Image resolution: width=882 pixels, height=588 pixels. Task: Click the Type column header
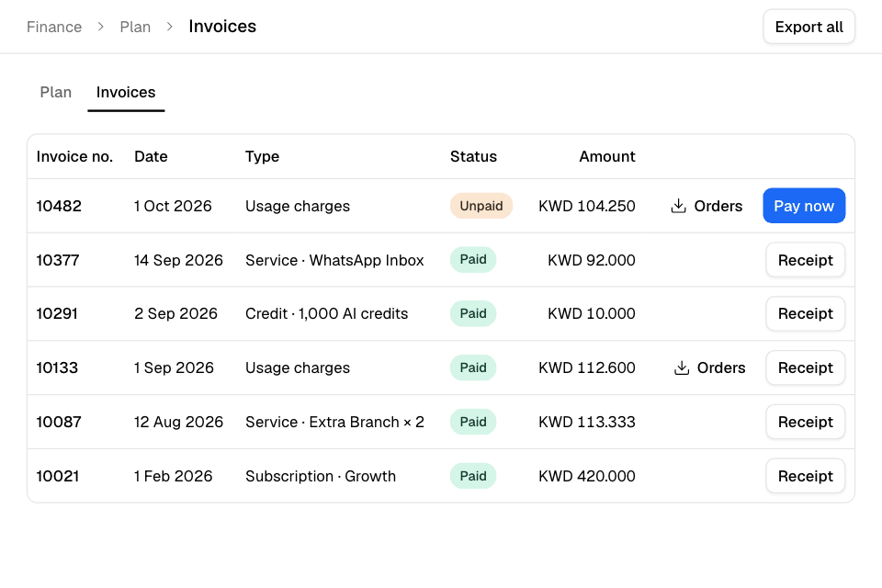[x=262, y=156]
